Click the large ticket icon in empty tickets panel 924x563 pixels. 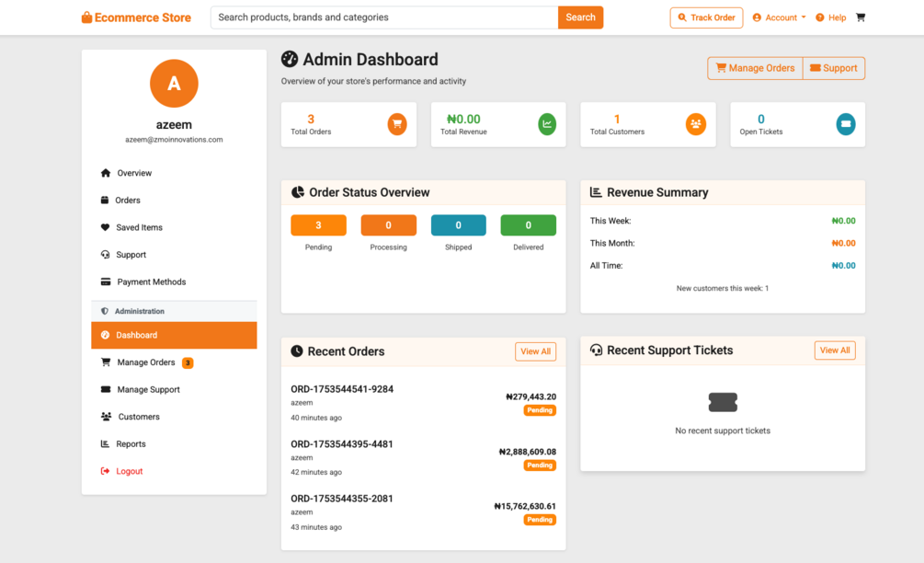click(x=723, y=402)
